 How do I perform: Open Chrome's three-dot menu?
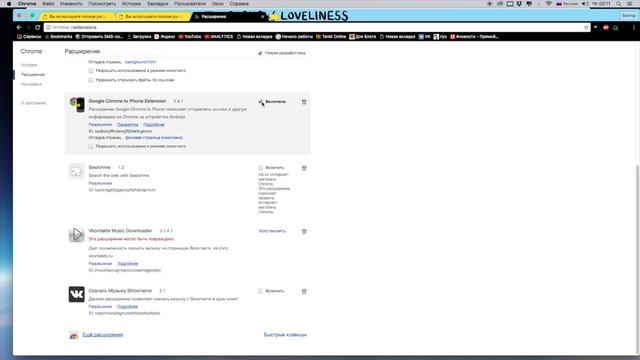click(633, 27)
